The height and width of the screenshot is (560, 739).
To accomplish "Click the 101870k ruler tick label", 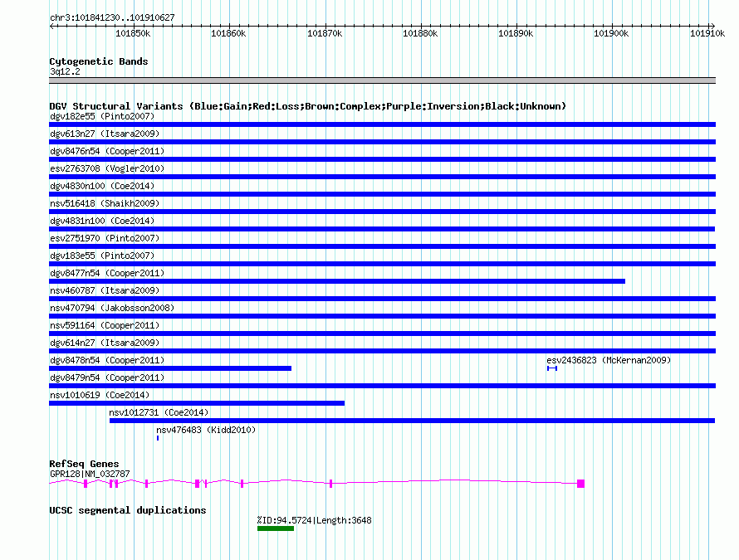I will click(x=325, y=33).
